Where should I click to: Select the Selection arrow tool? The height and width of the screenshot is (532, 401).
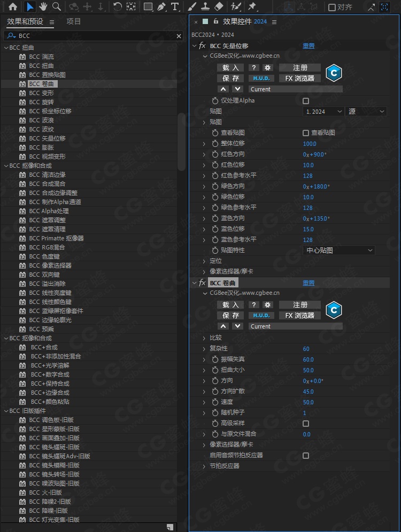pos(30,6)
